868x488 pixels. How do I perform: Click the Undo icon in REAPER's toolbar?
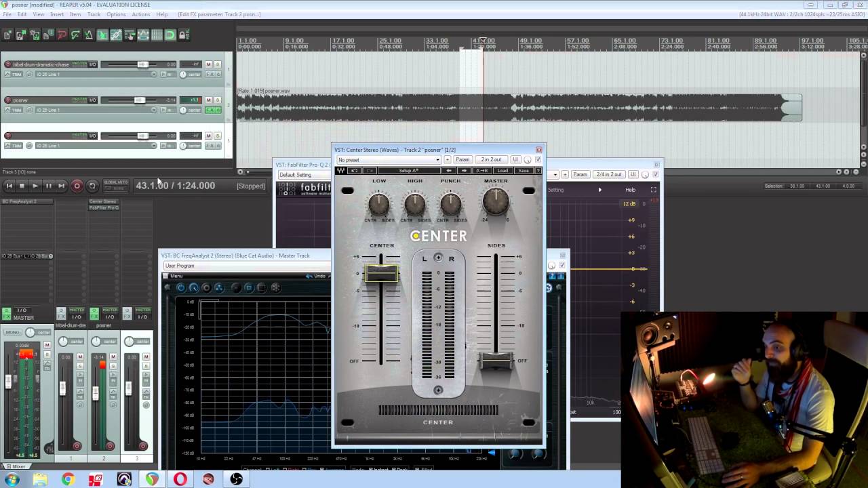coord(62,35)
